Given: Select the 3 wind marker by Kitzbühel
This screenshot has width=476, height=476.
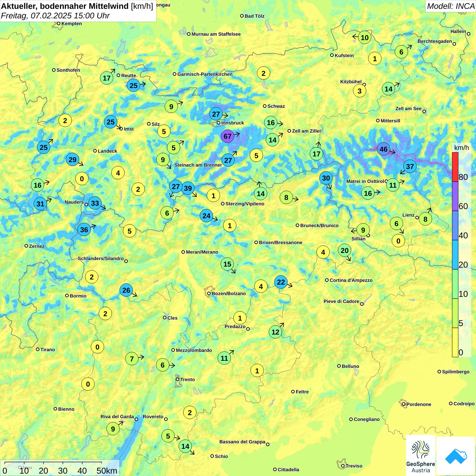Looking at the screenshot, I should point(359,91).
